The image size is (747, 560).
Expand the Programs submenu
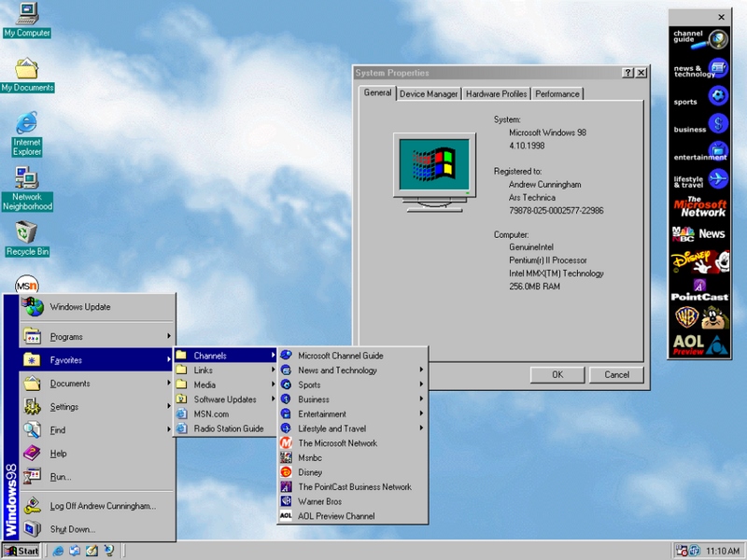pos(65,336)
